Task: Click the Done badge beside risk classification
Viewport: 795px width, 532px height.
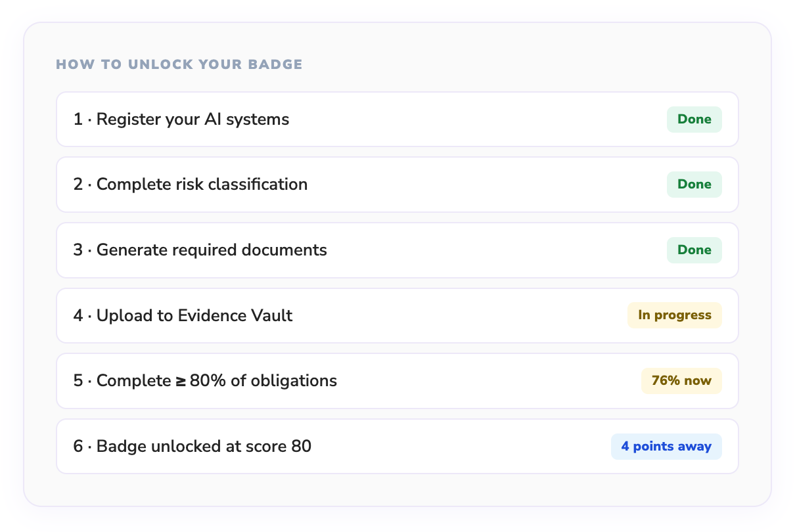Action: coord(694,185)
